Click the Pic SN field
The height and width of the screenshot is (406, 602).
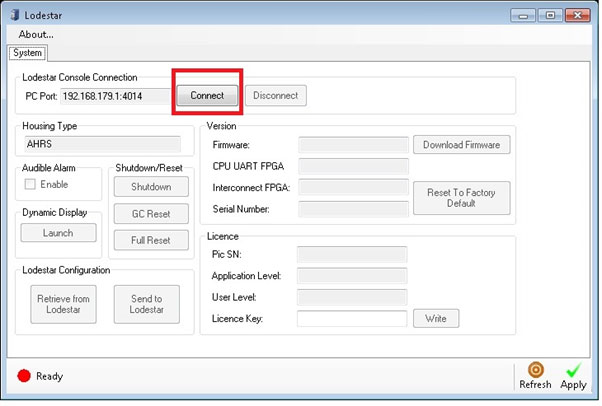tap(352, 254)
